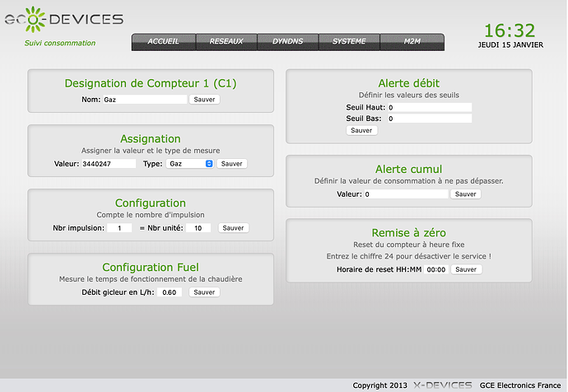Save the reset time schedule

pos(466,269)
